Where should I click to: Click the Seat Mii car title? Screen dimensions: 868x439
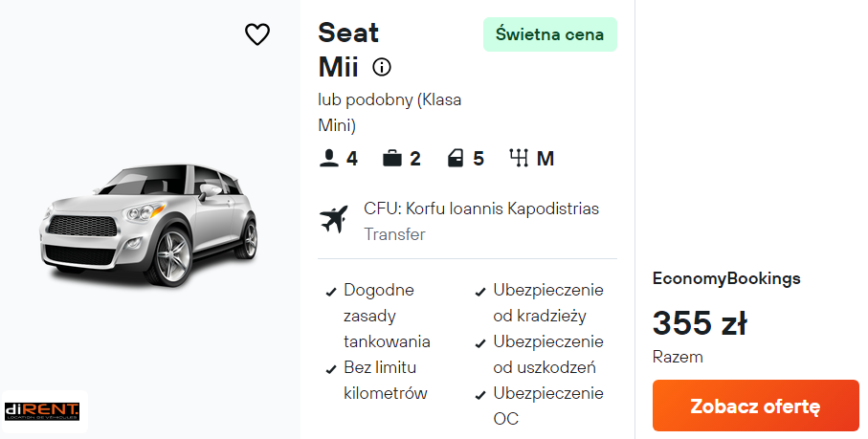(x=348, y=50)
